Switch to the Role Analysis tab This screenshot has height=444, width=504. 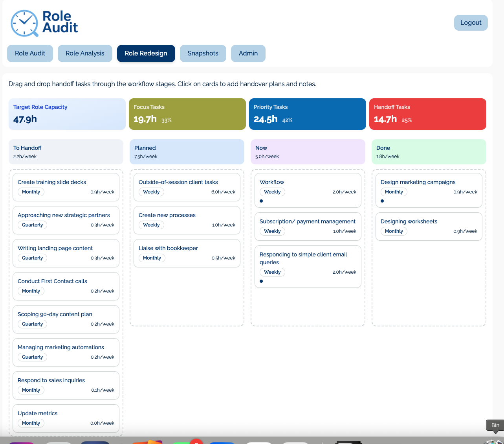coord(85,53)
